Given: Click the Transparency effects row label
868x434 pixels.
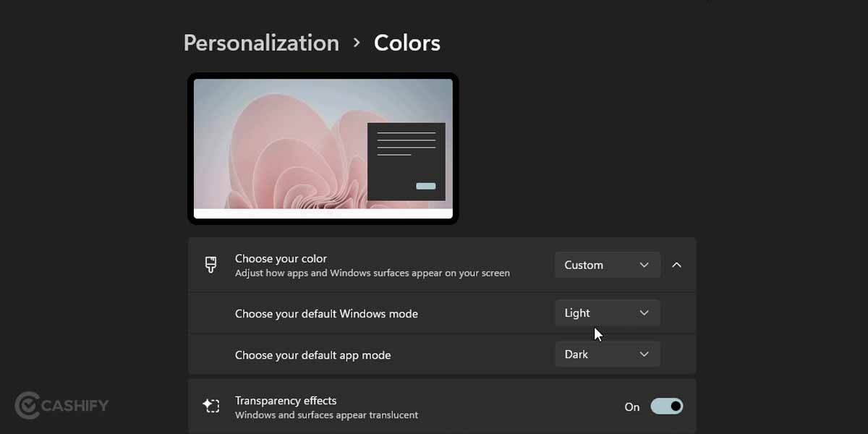Looking at the screenshot, I should (286, 400).
